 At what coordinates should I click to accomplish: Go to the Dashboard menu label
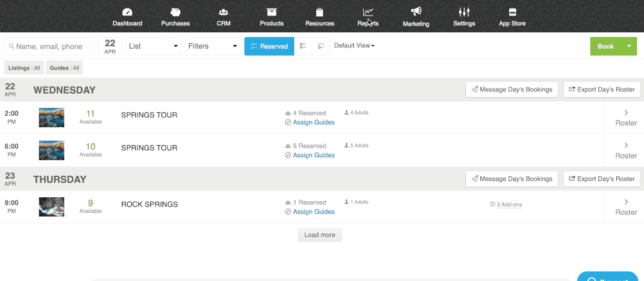click(x=127, y=23)
